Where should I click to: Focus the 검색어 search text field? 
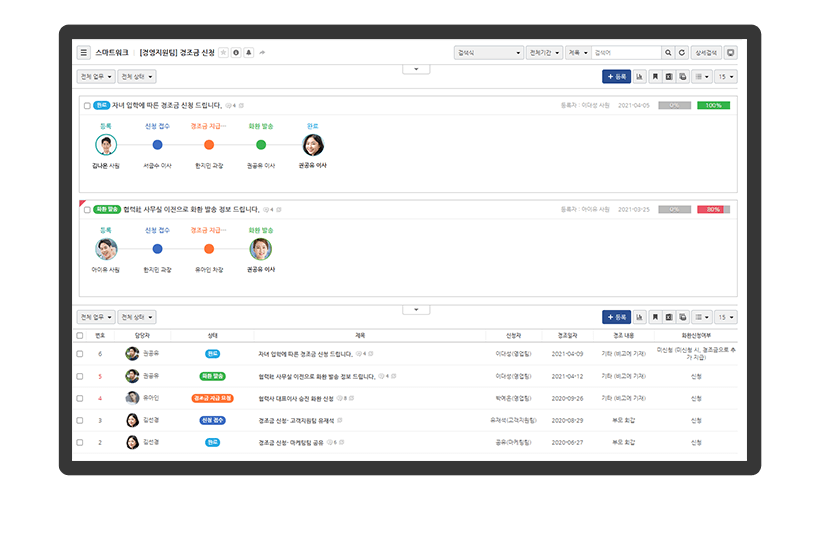click(x=627, y=52)
